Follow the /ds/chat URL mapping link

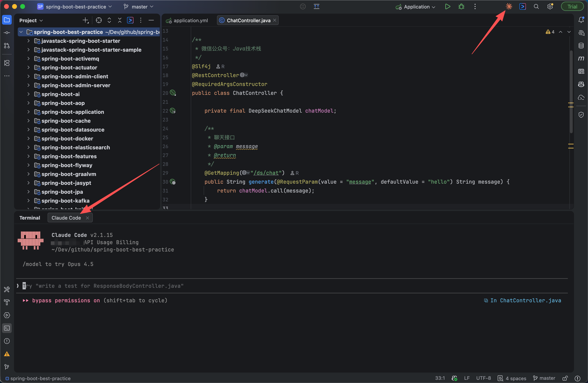[x=266, y=173]
